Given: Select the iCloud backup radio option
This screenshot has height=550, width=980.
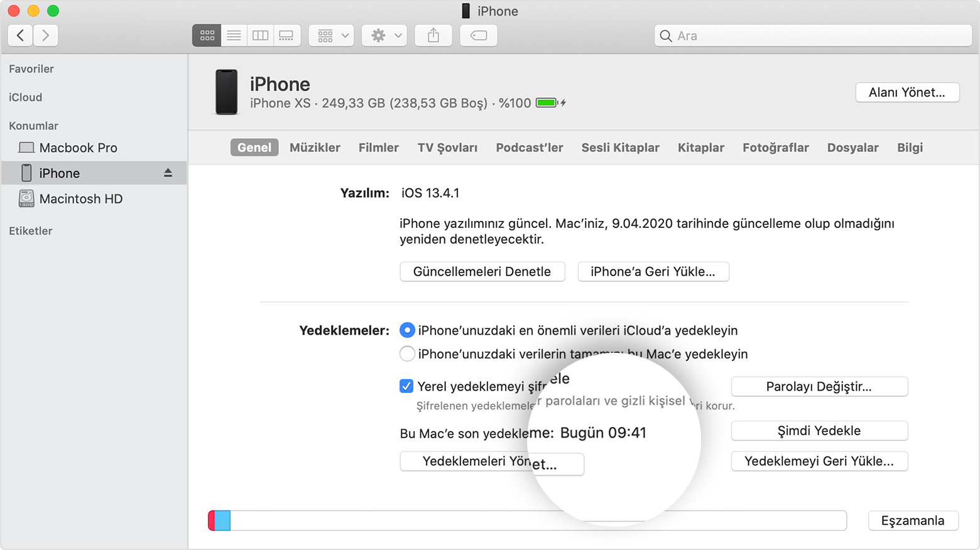Looking at the screenshot, I should (407, 330).
